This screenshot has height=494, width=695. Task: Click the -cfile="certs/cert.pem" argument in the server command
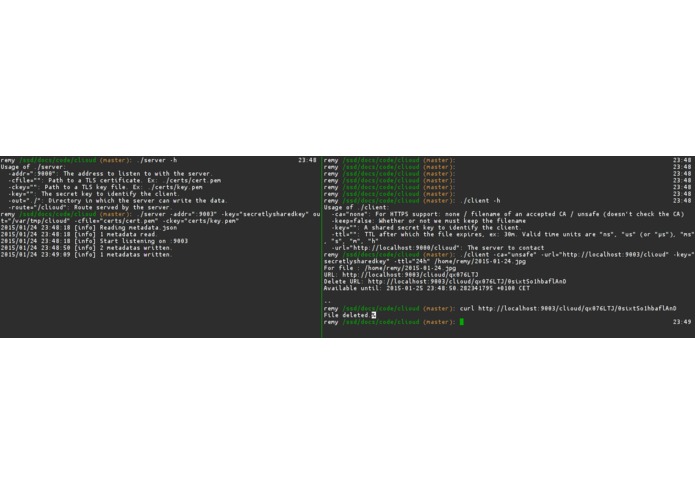tap(114, 221)
